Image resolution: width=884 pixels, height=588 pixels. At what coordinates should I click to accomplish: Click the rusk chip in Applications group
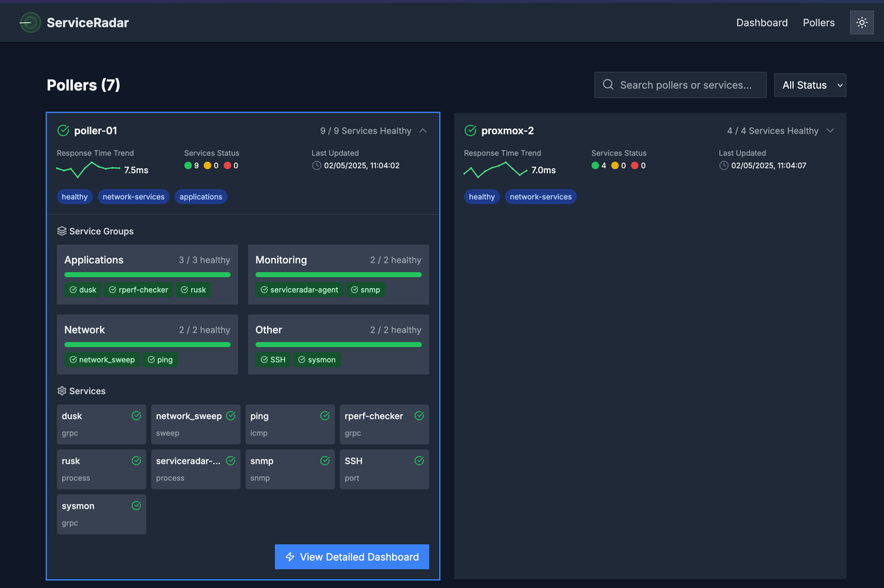(x=193, y=290)
